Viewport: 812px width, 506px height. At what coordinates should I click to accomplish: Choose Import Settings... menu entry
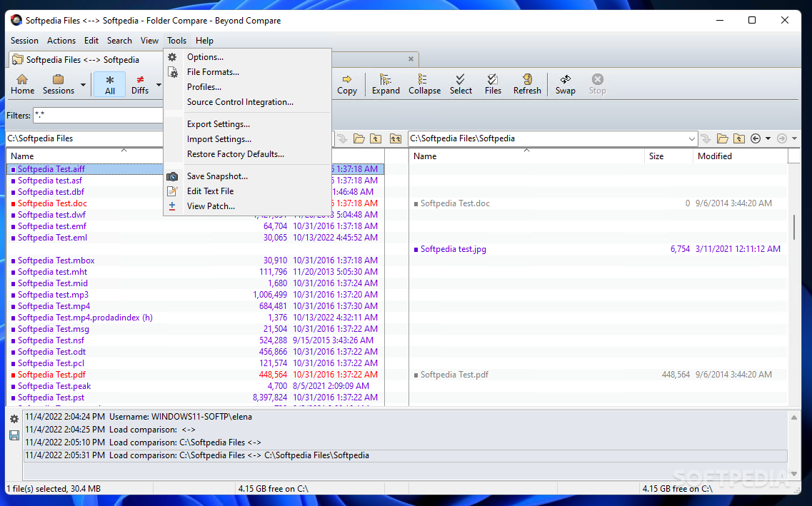pos(248,139)
